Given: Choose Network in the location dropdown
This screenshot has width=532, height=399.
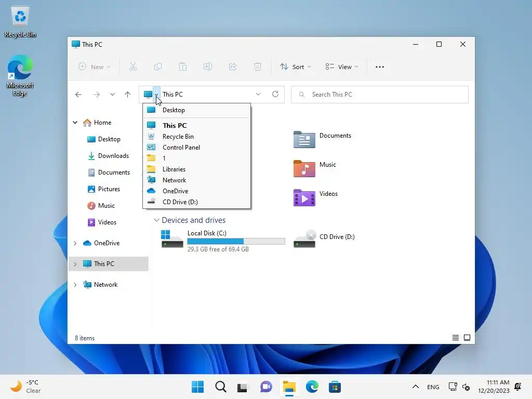Looking at the screenshot, I should (x=196, y=180).
